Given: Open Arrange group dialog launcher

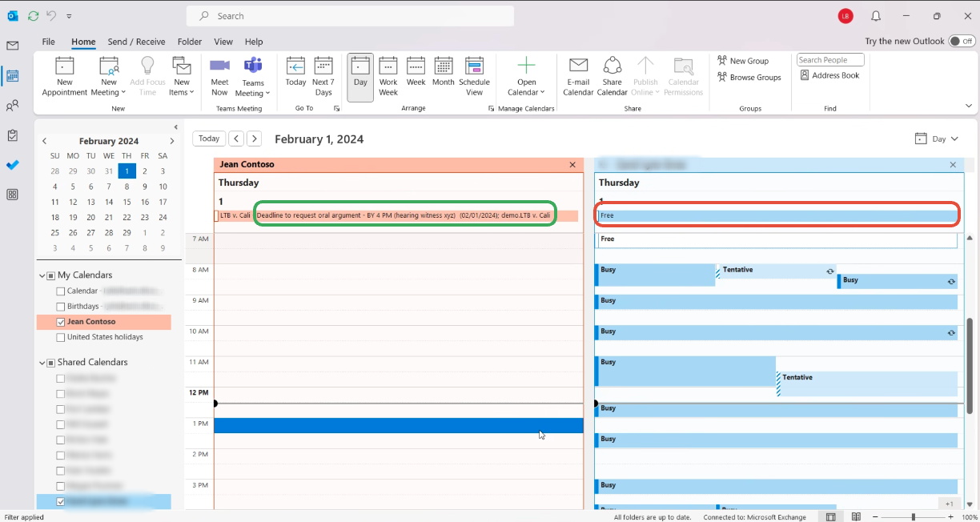Looking at the screenshot, I should pyautogui.click(x=491, y=108).
